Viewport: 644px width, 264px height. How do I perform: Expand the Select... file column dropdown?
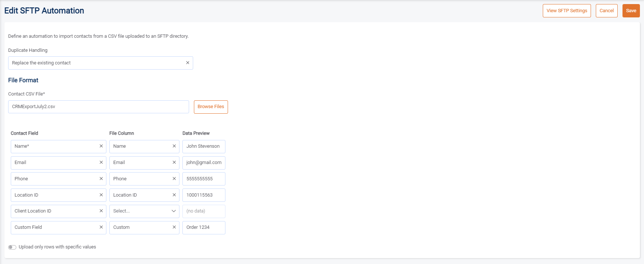pyautogui.click(x=144, y=211)
